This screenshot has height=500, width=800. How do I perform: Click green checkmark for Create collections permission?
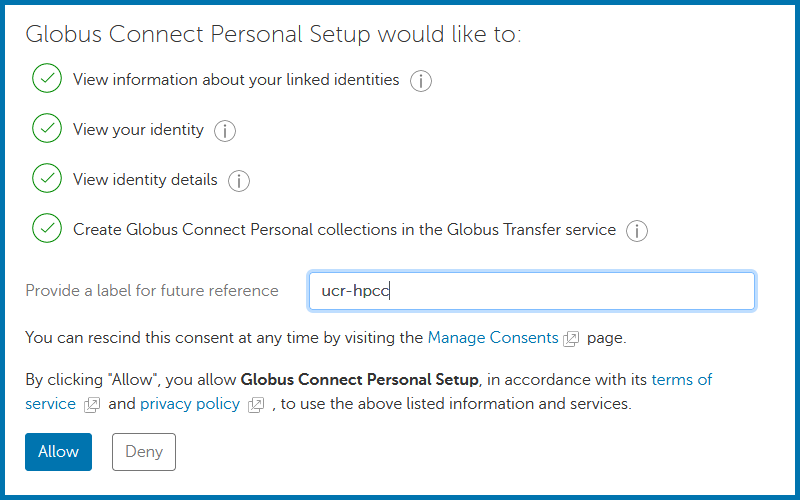pos(47,229)
